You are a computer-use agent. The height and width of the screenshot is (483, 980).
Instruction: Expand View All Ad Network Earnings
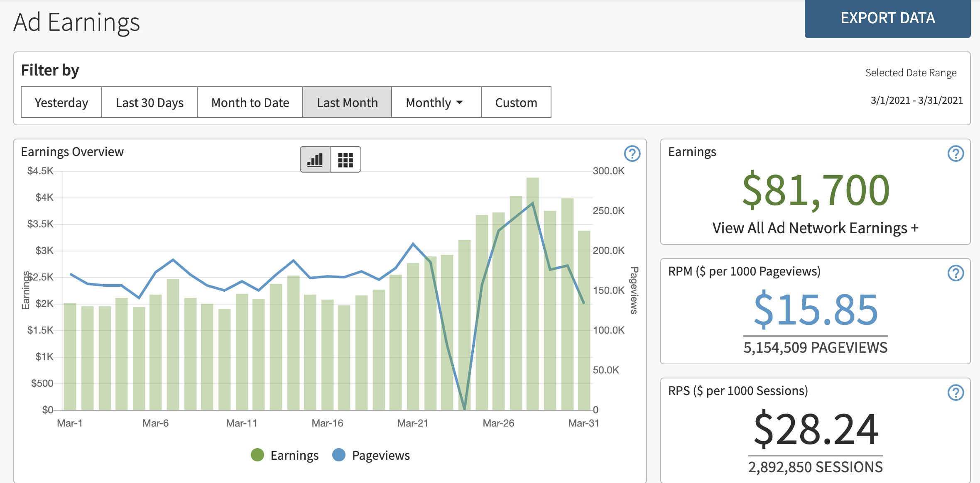(815, 228)
